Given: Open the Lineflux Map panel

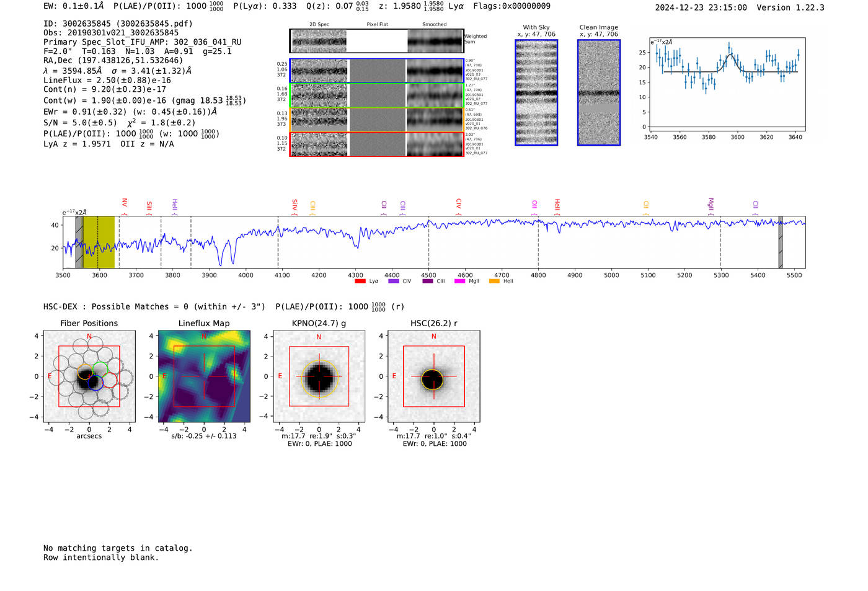Looking at the screenshot, I should click(204, 376).
